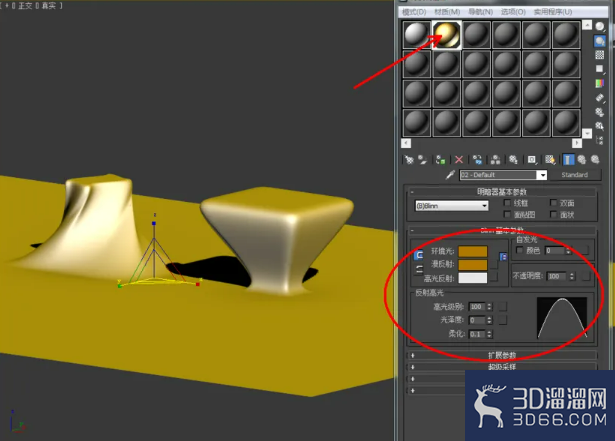Toggle the highlighted Show End Result icon
Image resolution: width=615 pixels, height=441 pixels.
pyautogui.click(x=568, y=160)
